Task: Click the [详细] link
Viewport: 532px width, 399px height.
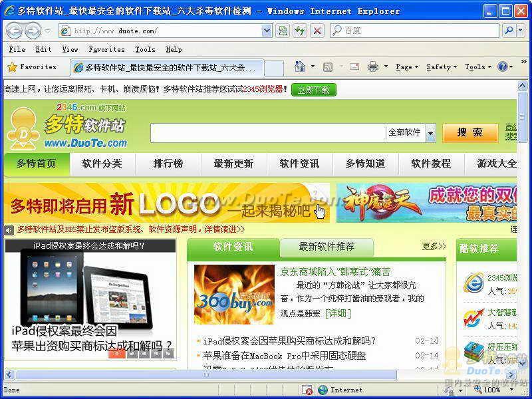Action: click(x=338, y=313)
